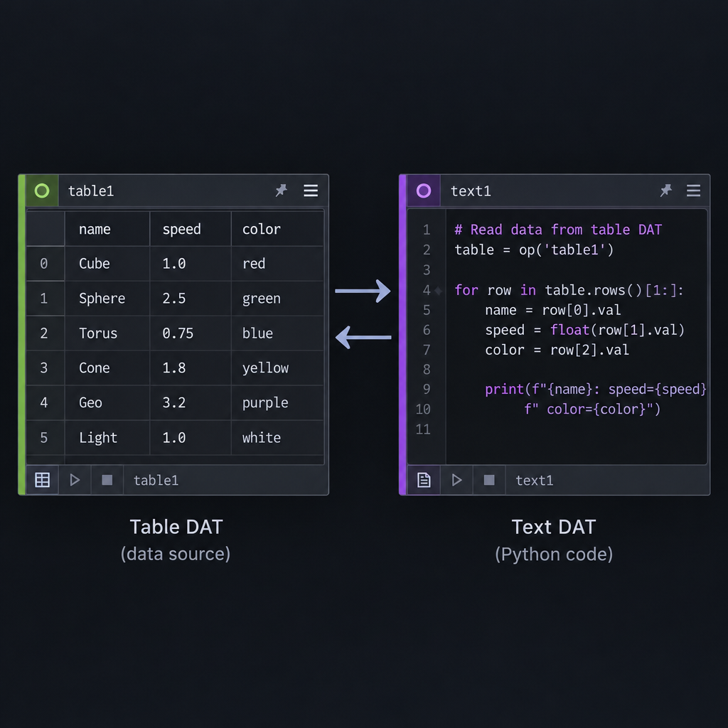Click the 'purple' color cell
The image size is (728, 728).
click(x=277, y=402)
